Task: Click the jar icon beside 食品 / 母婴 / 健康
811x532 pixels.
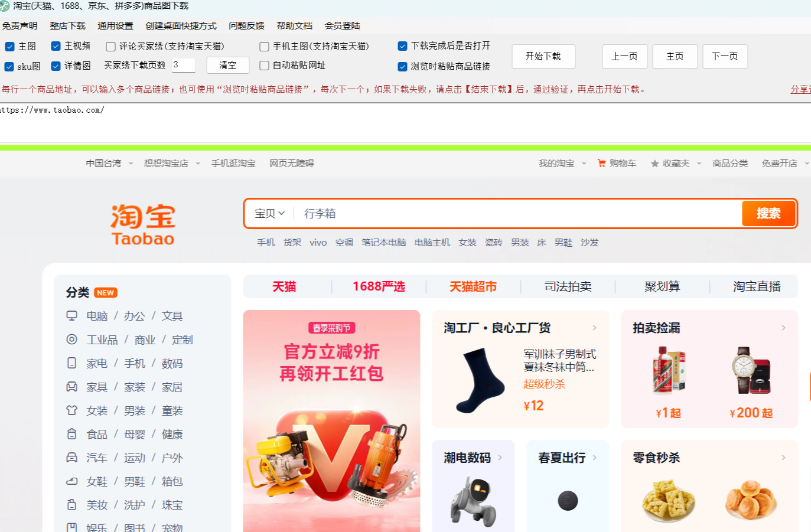Action: pos(72,434)
